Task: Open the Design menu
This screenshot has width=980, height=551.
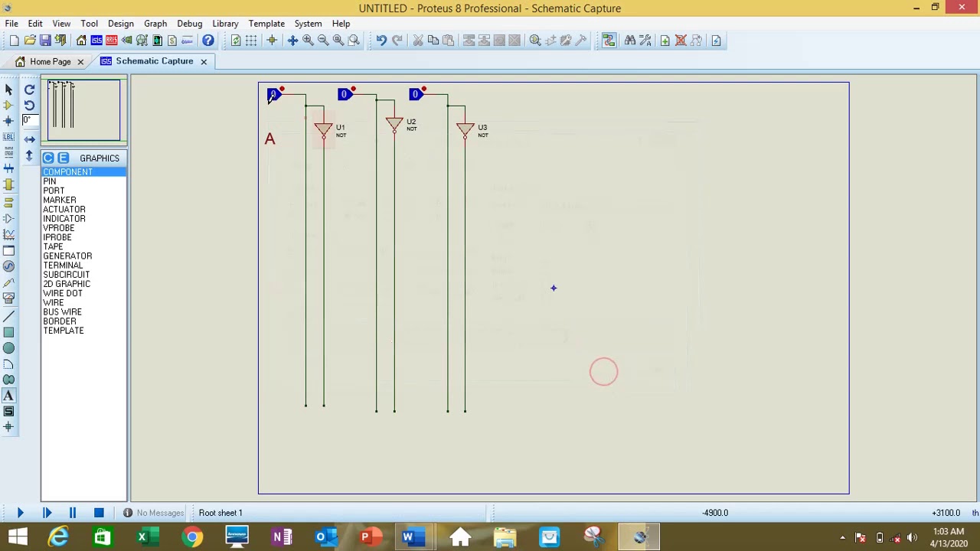Action: click(x=120, y=24)
